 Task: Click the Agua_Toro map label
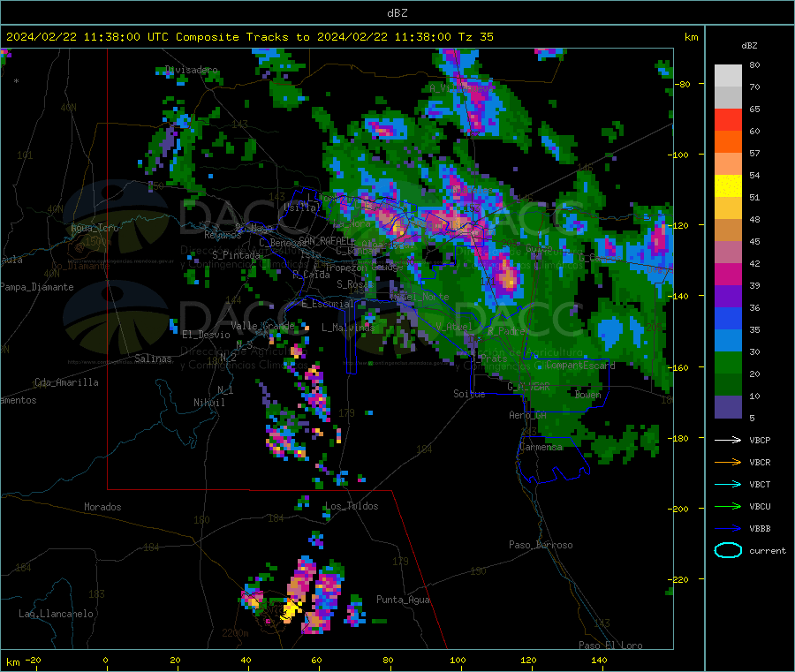coord(95,228)
